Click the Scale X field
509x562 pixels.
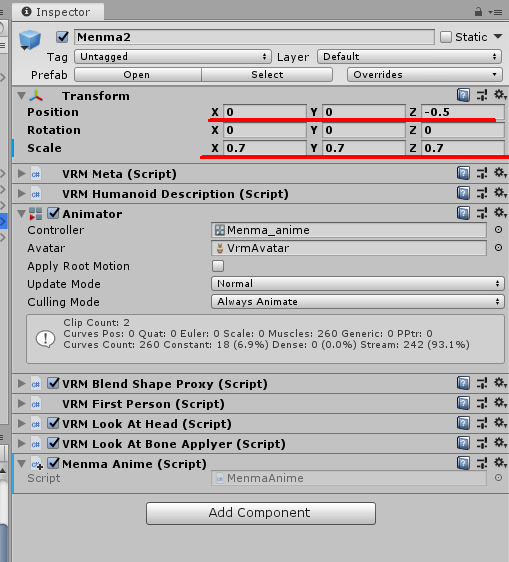tap(265, 148)
